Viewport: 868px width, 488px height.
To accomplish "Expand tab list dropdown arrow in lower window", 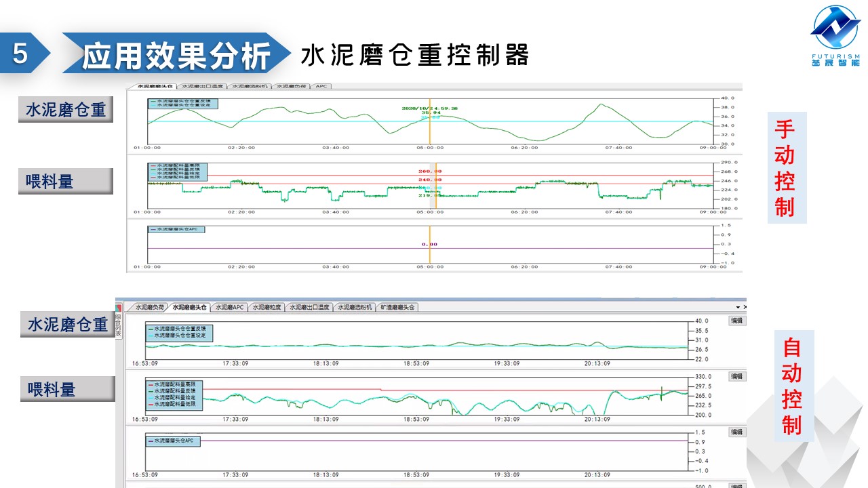I will pyautogui.click(x=737, y=307).
